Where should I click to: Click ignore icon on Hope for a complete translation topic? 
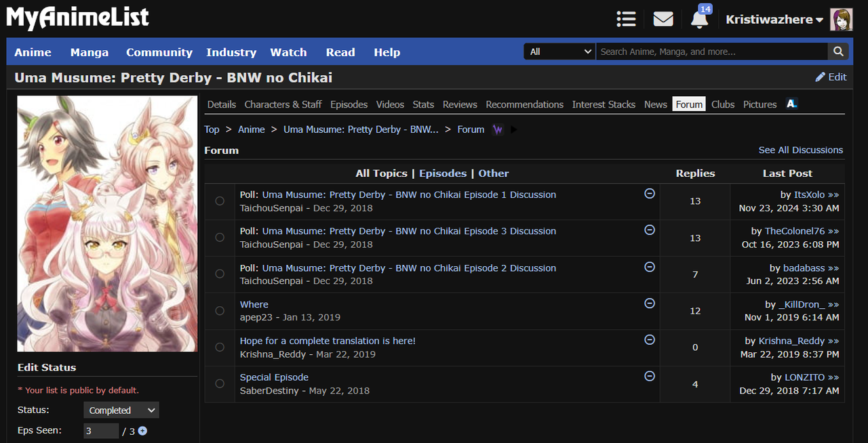coord(650,340)
